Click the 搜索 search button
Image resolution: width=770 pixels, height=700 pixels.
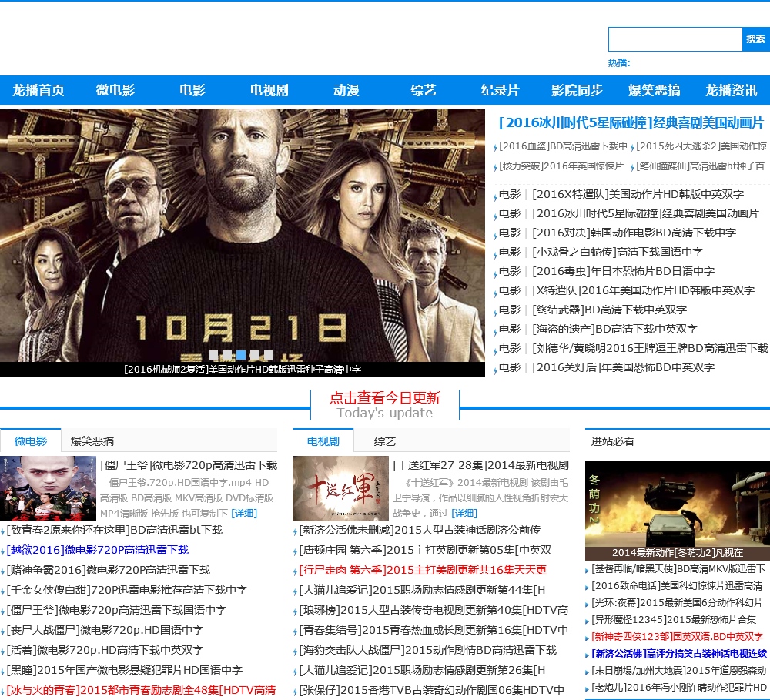coord(755,39)
